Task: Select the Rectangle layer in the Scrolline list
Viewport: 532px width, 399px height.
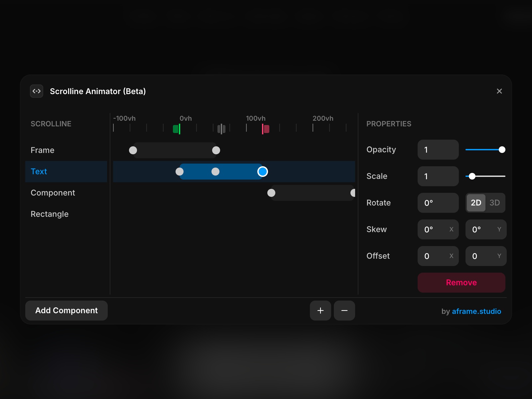Action: pos(50,214)
